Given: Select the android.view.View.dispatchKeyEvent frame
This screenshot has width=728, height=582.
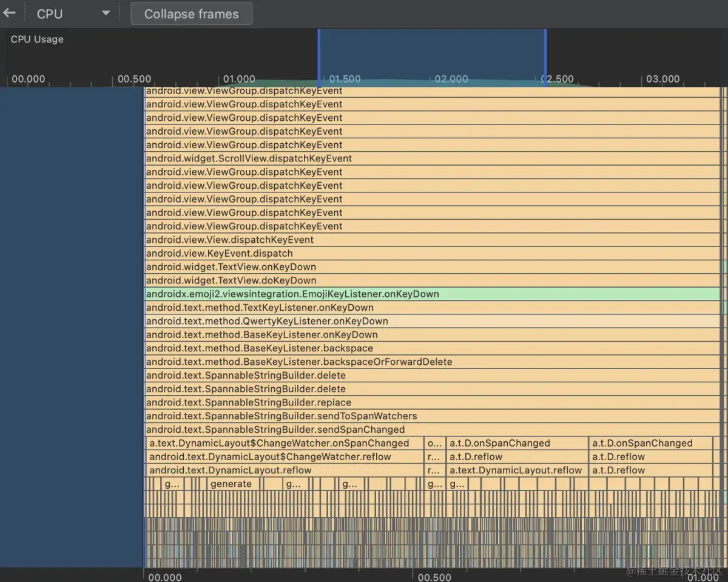Looking at the screenshot, I should pyautogui.click(x=432, y=240).
